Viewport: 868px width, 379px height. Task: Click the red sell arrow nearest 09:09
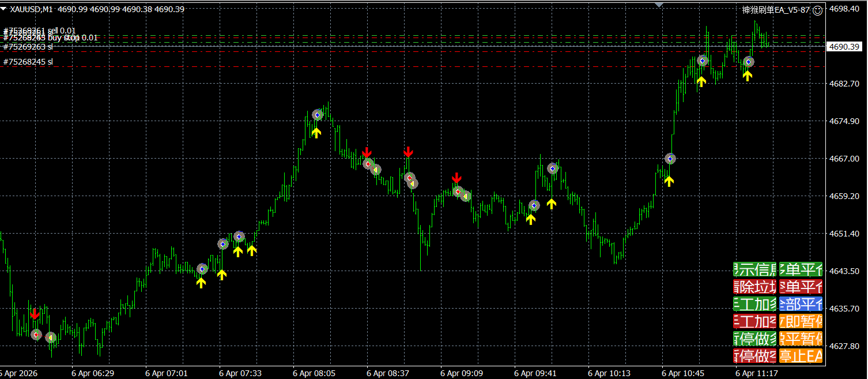point(456,178)
